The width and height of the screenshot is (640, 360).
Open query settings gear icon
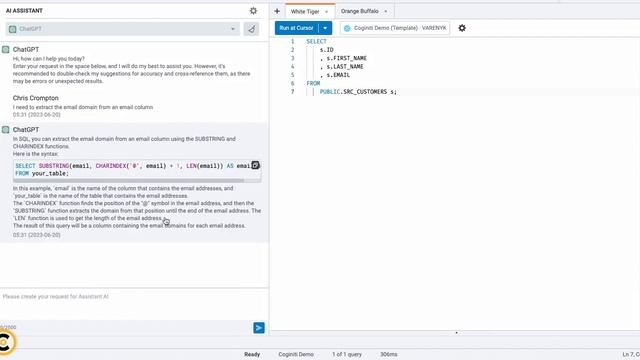point(462,28)
